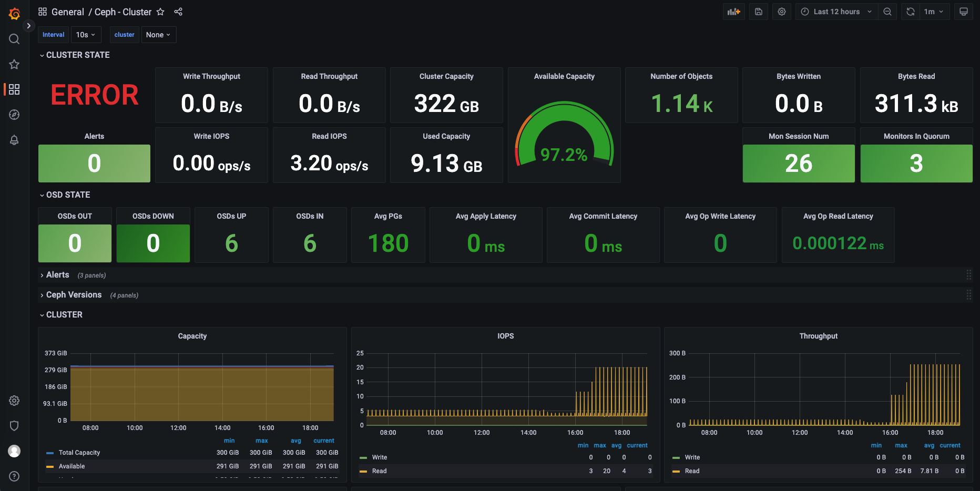Open the Help question mark icon
The image size is (980, 491).
coord(14,476)
